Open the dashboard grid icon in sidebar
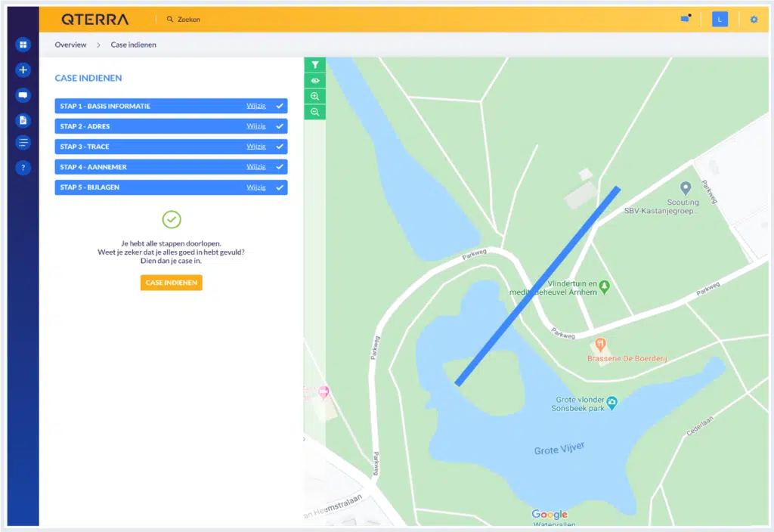Viewport: 774px width, 532px height. click(23, 45)
